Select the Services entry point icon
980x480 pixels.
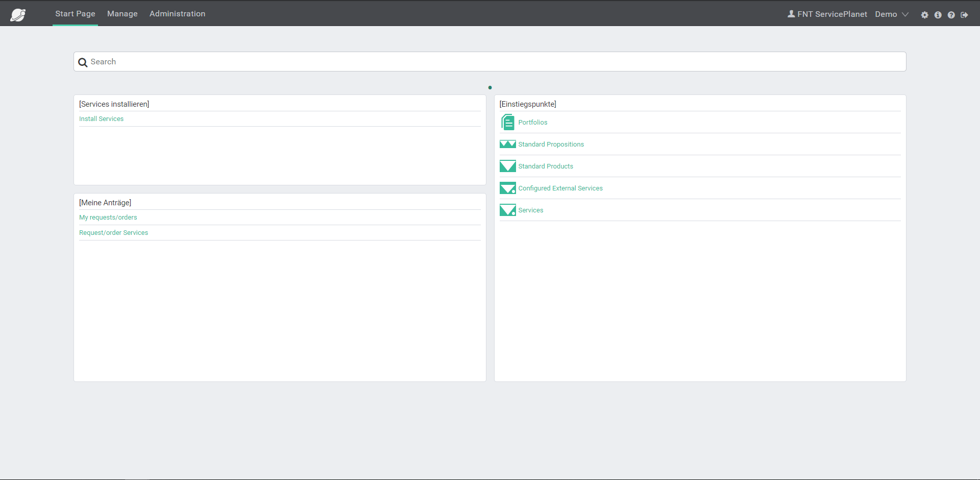coord(508,210)
